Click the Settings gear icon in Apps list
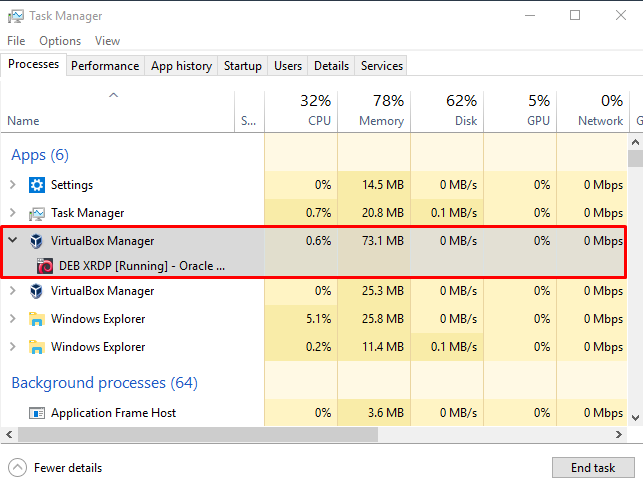This screenshot has height=492, width=643. tap(36, 185)
